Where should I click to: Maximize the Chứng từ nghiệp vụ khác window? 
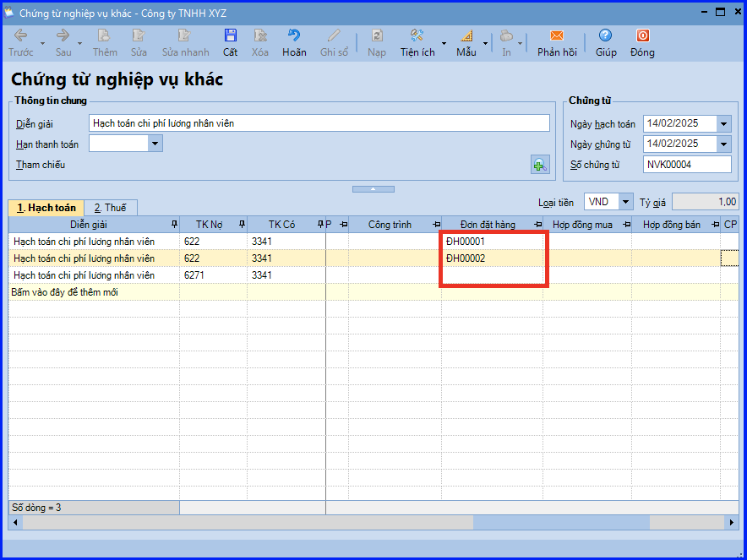click(720, 13)
